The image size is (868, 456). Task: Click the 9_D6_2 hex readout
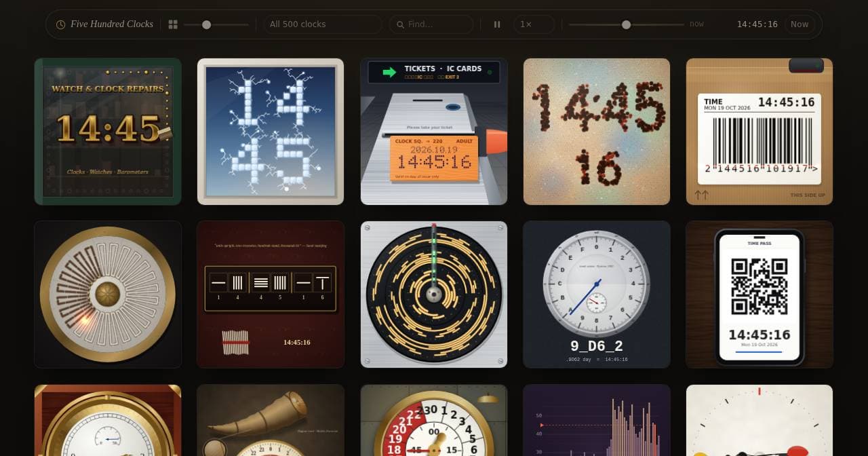click(x=597, y=346)
